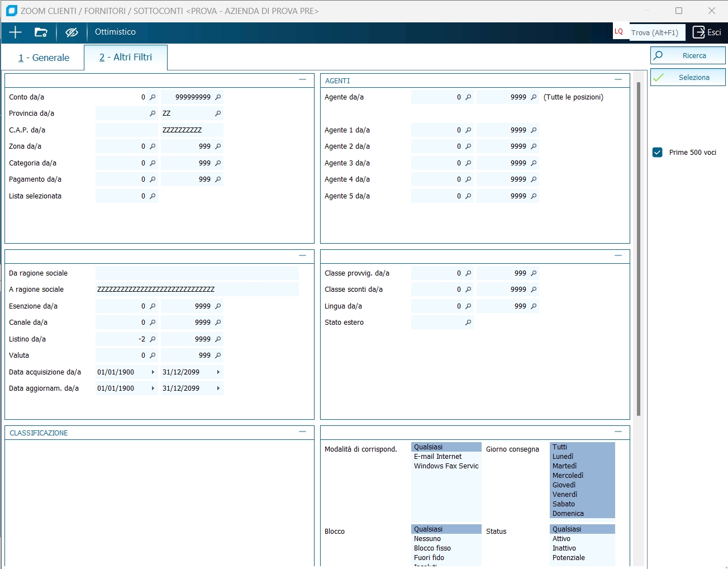This screenshot has width=728, height=569.
Task: Open Data acquisizione start date picker arrow
Action: click(x=153, y=372)
